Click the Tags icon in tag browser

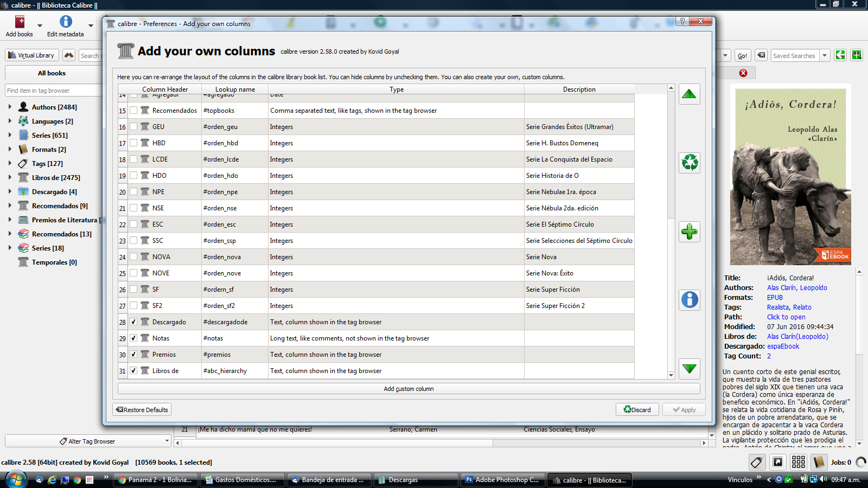tap(23, 163)
